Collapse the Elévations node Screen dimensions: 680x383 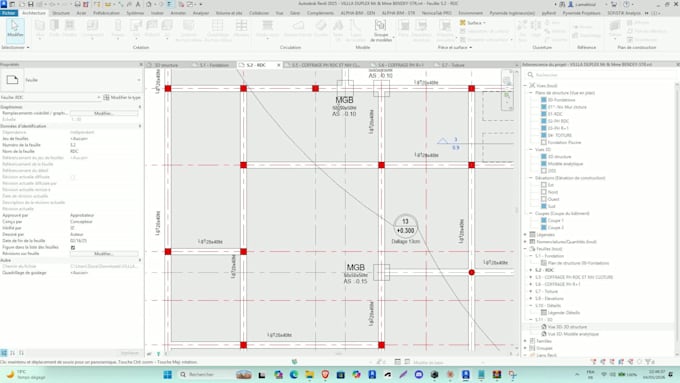(531, 178)
